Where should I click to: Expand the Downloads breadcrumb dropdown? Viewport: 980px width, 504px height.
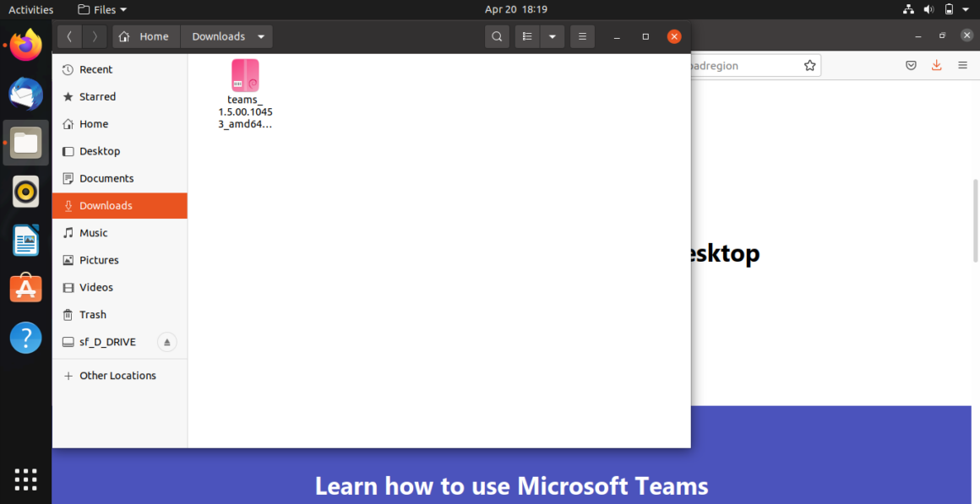(x=261, y=36)
